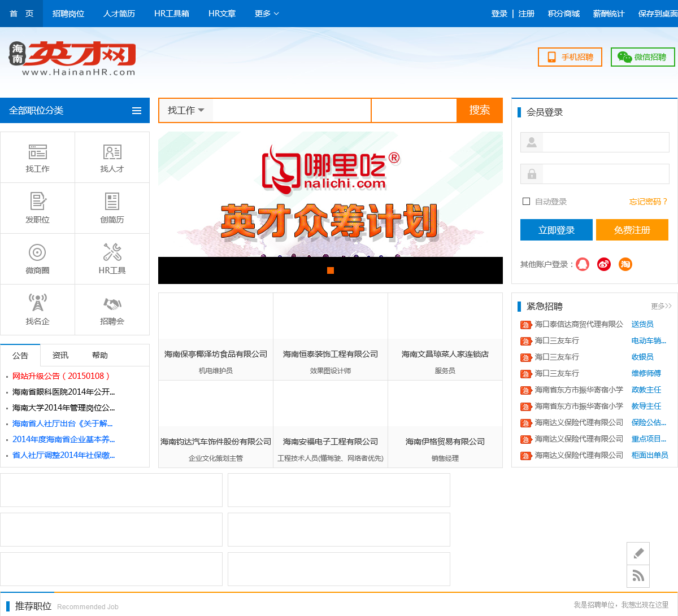Open the 海南省眼科医院2014年公开 announcement
This screenshot has height=616, width=678.
[x=63, y=392]
